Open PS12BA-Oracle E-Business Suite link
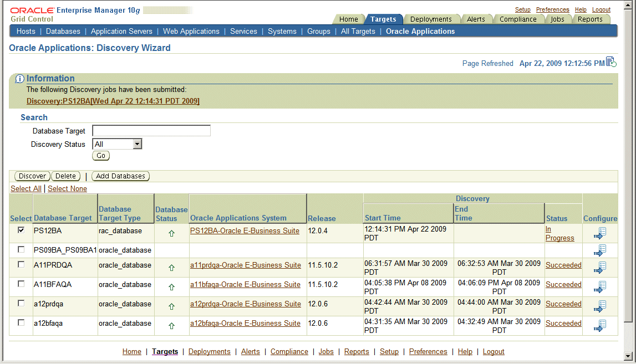636x364 pixels. point(245,230)
